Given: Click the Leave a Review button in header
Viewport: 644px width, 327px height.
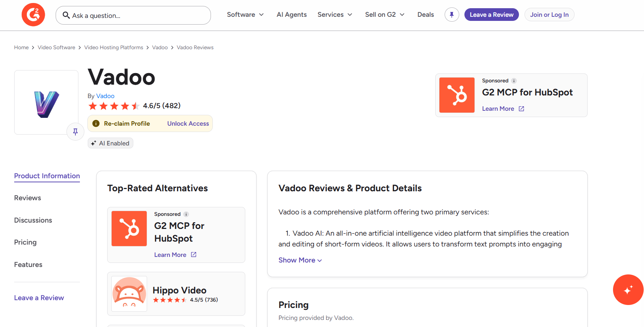Looking at the screenshot, I should click(492, 15).
